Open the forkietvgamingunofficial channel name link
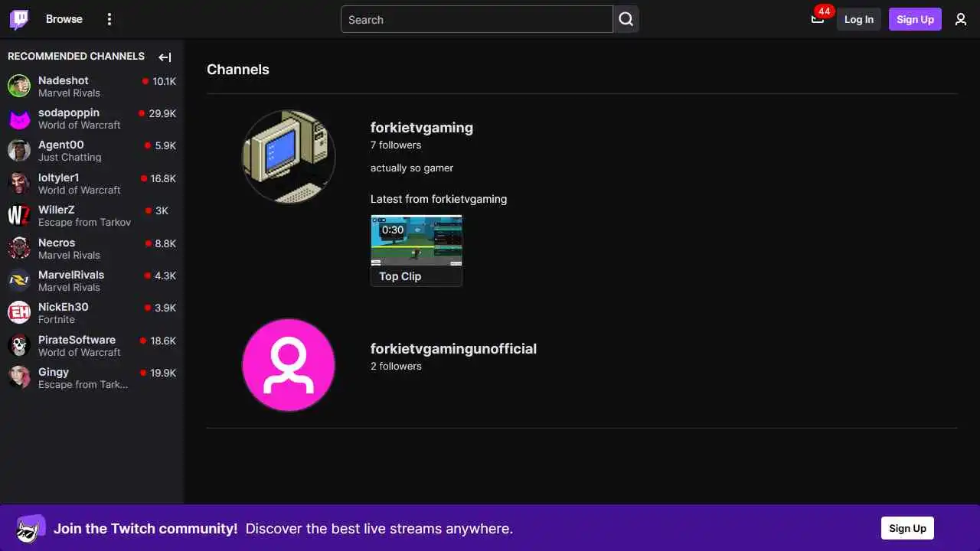The width and height of the screenshot is (980, 551). pyautogui.click(x=453, y=349)
